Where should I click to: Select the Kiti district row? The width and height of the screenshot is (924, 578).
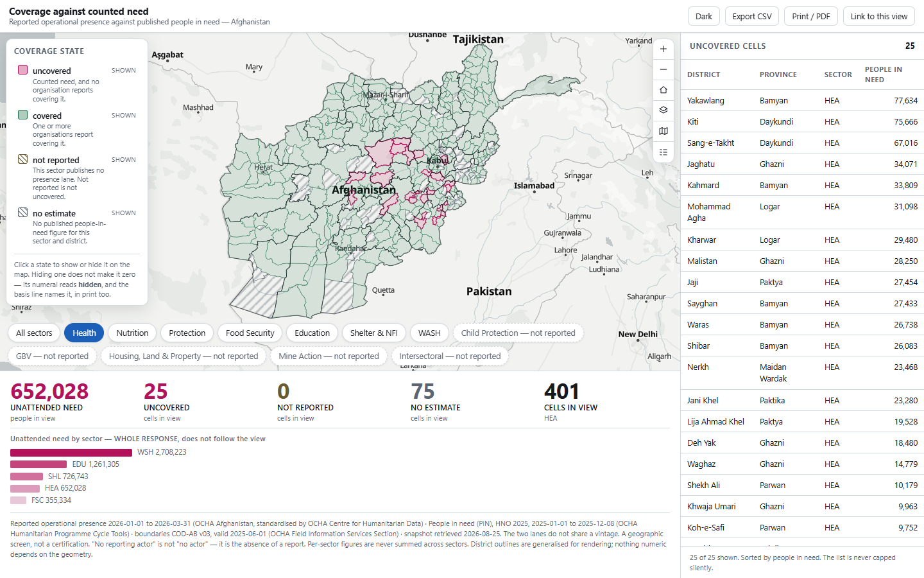(x=802, y=121)
